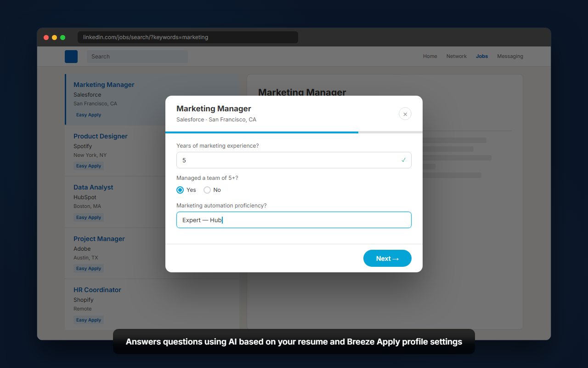The width and height of the screenshot is (588, 368).
Task: Click Easy Apply on the Product Designer listing
Action: coord(88,166)
